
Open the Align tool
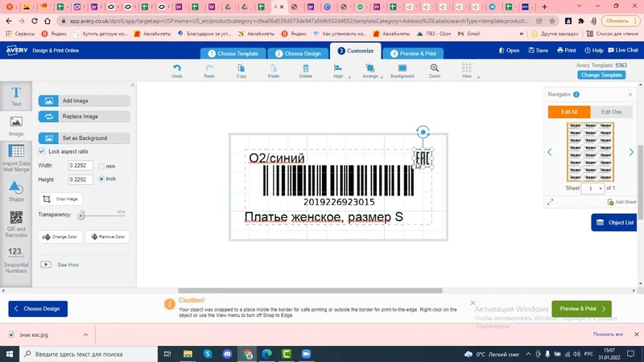click(338, 71)
